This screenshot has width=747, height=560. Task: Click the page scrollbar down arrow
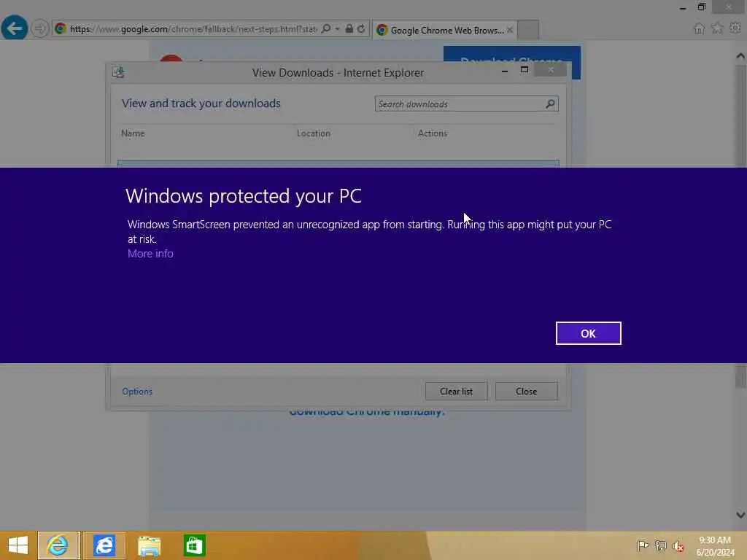[740, 515]
